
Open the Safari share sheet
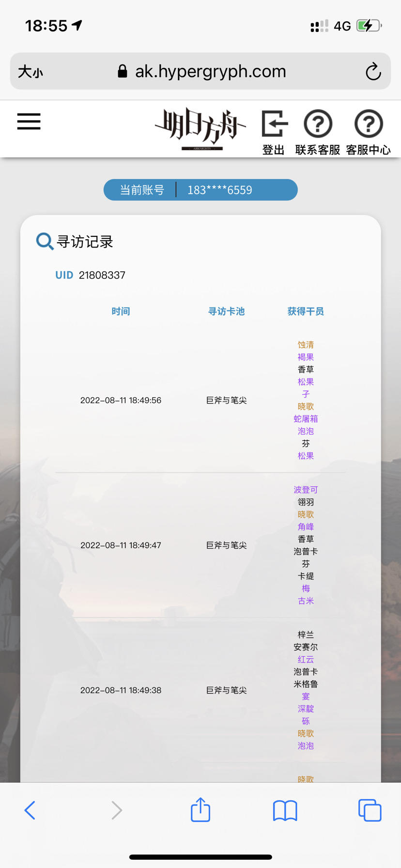pos(200,809)
